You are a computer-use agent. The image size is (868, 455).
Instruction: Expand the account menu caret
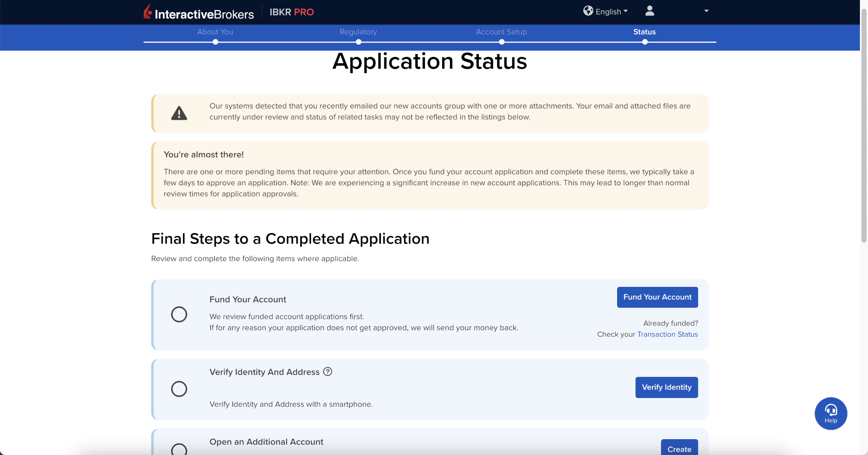706,11
